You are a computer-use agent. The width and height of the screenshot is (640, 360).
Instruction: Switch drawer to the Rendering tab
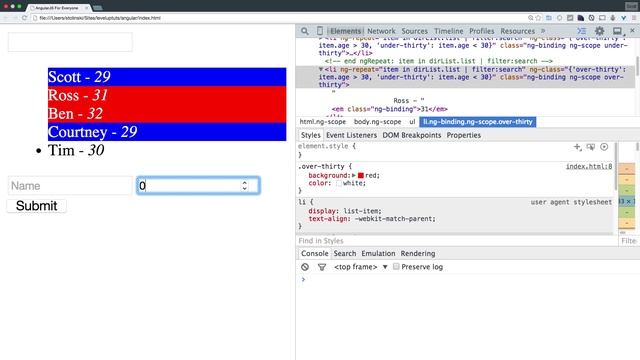point(418,253)
